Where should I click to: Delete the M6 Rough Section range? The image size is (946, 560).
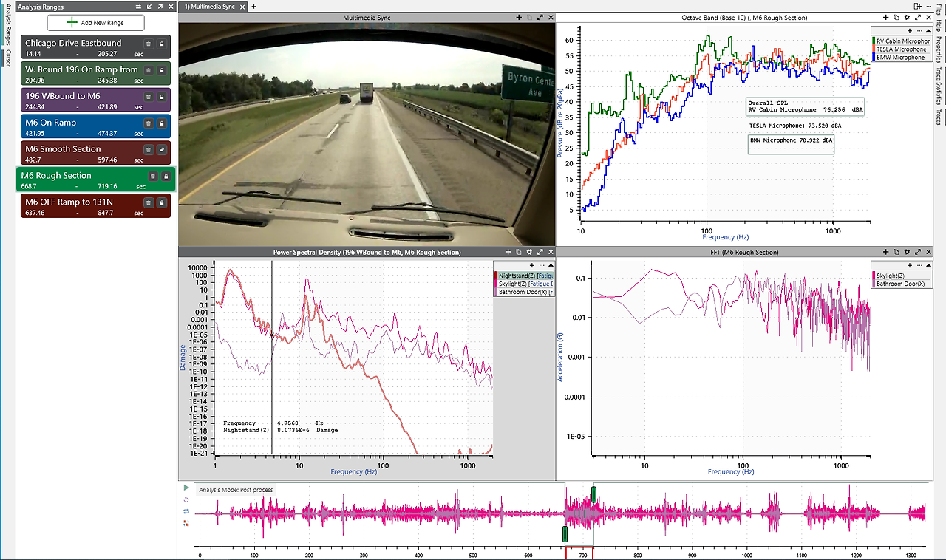(153, 177)
